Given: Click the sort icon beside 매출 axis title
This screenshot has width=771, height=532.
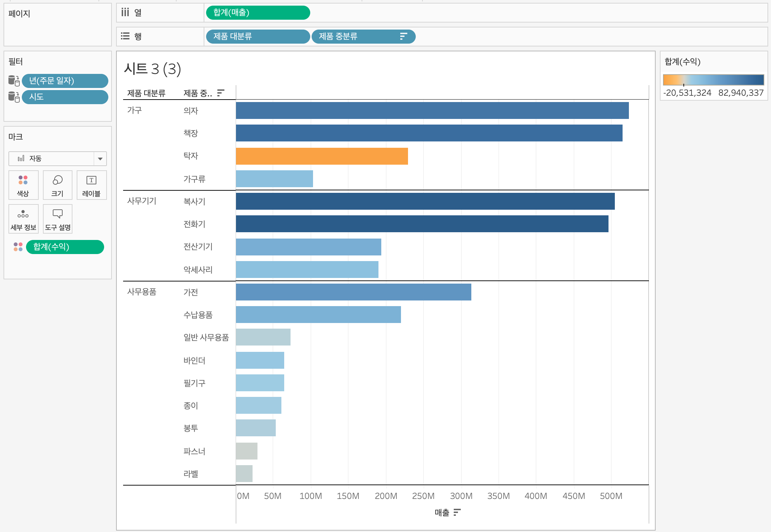Looking at the screenshot, I should tap(457, 512).
